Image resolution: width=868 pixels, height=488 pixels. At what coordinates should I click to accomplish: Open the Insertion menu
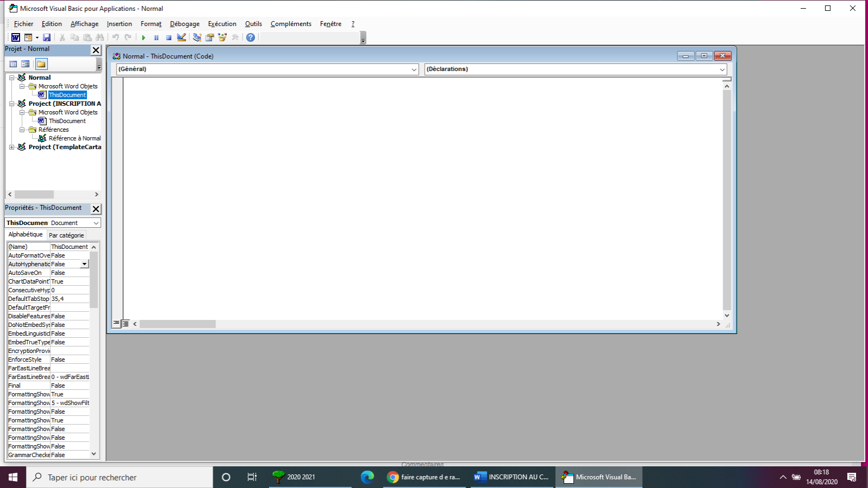point(119,24)
